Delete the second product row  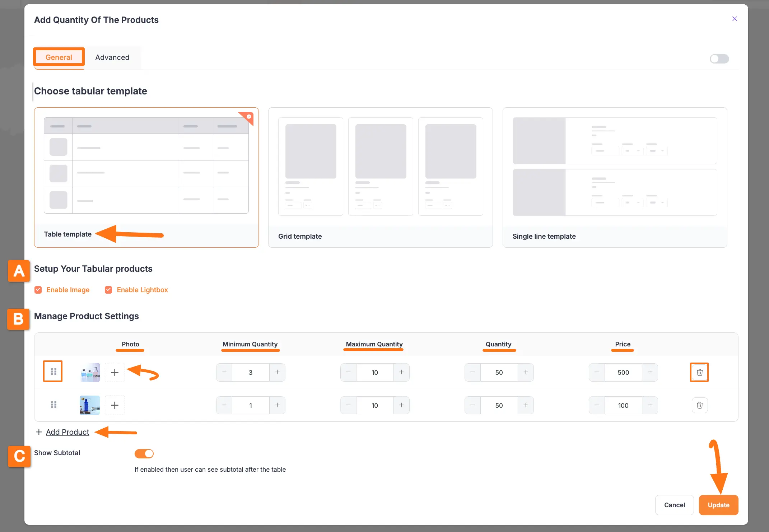[x=699, y=405]
